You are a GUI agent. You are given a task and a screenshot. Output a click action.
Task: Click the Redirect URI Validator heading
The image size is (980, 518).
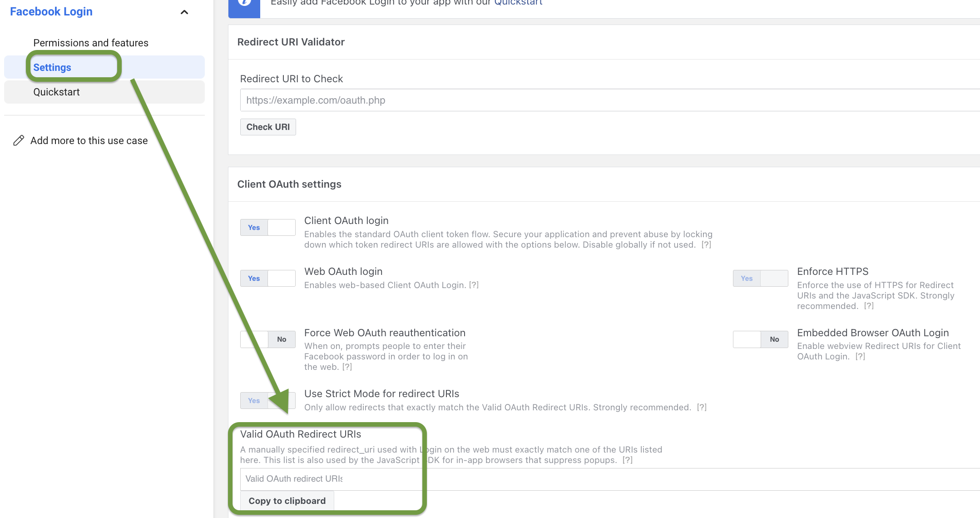(x=291, y=42)
